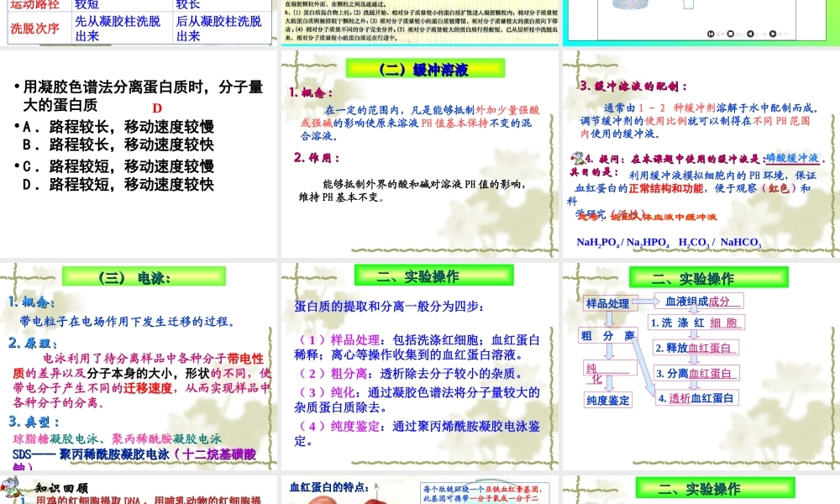This screenshot has height=504, width=840.
Task: Click the 上一步 previous step icon
Action: (749, 34)
